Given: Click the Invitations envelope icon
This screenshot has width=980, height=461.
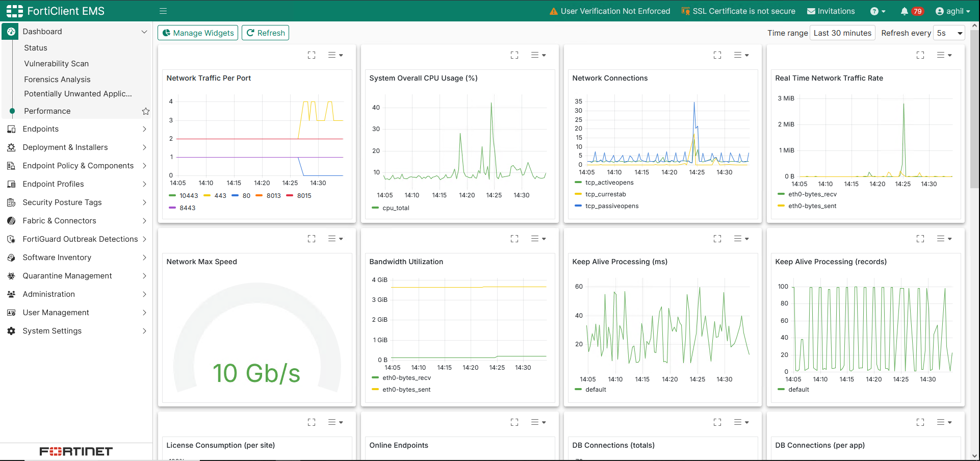Looking at the screenshot, I should coord(811,11).
